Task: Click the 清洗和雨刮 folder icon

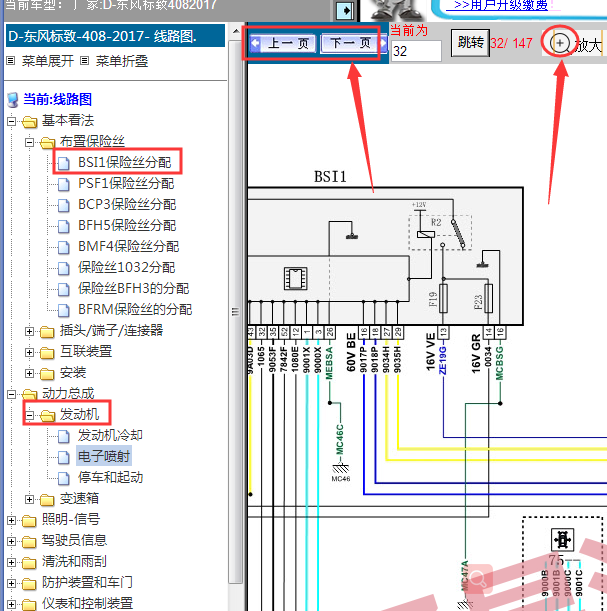Action: [x=30, y=563]
